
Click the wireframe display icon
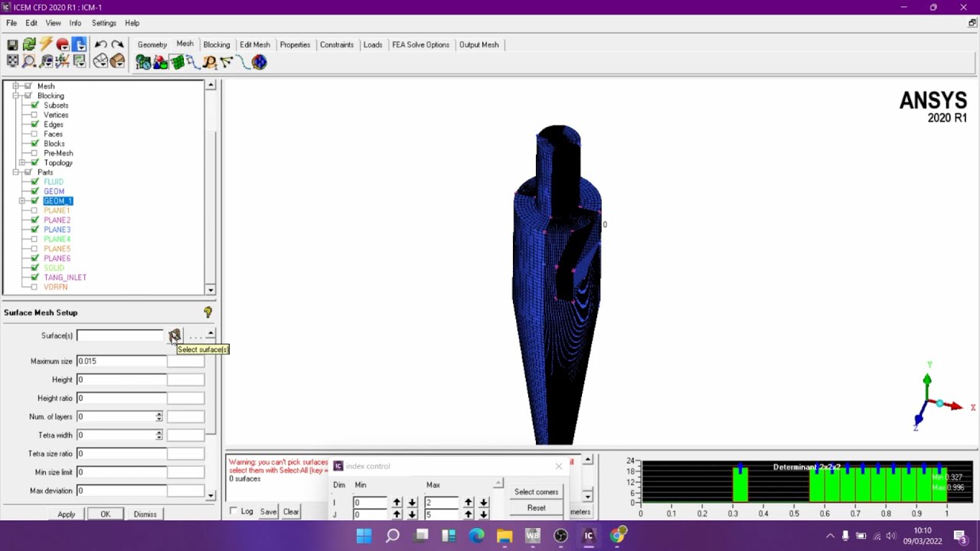pyautogui.click(x=100, y=62)
